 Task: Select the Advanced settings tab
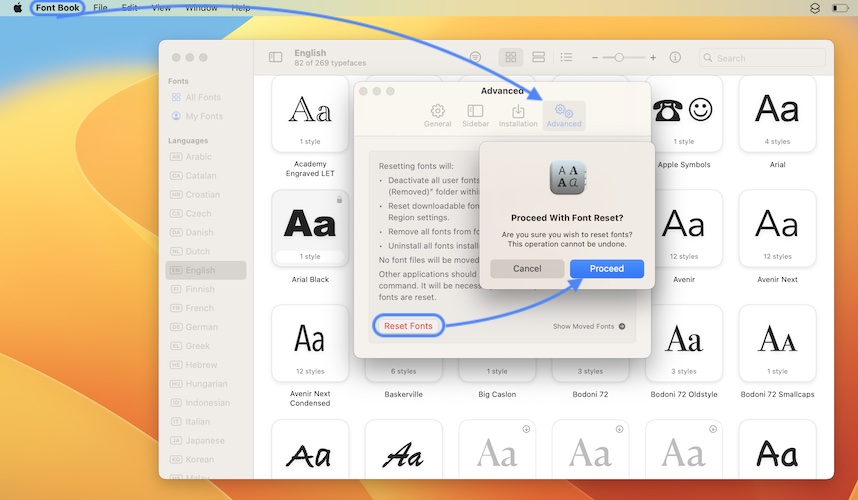pos(564,115)
